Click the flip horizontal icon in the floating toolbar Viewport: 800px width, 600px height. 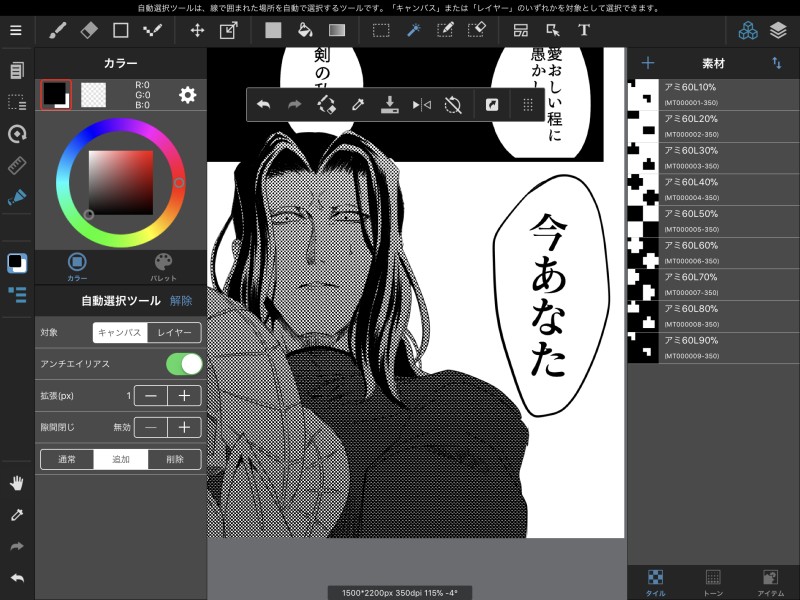pyautogui.click(x=421, y=105)
